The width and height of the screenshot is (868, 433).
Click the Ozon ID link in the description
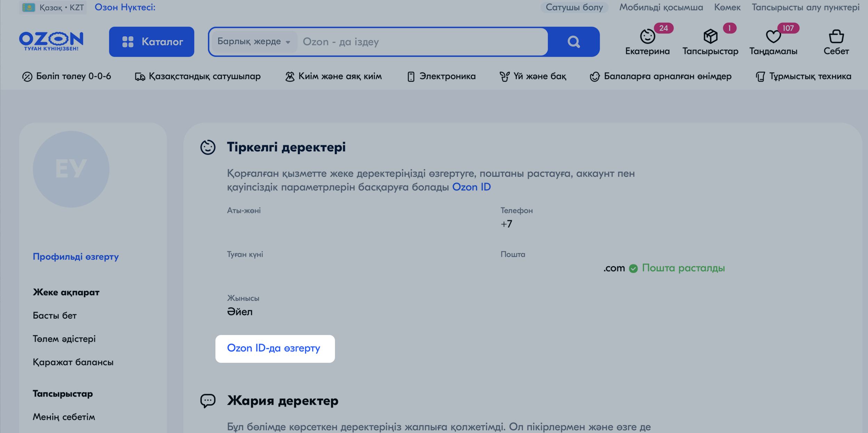pos(471,187)
